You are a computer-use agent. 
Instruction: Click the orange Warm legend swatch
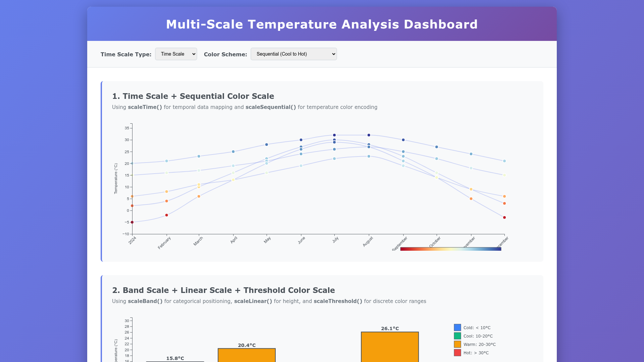pos(457,344)
